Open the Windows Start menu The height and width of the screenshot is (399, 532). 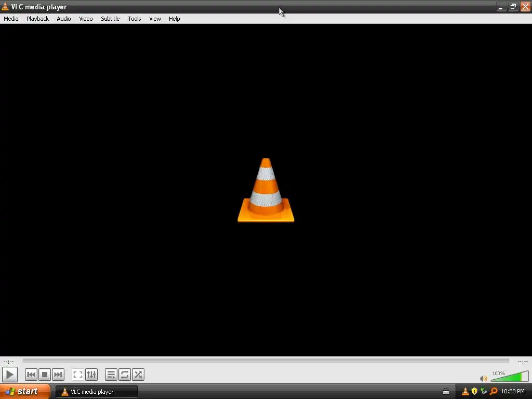pyautogui.click(x=25, y=392)
